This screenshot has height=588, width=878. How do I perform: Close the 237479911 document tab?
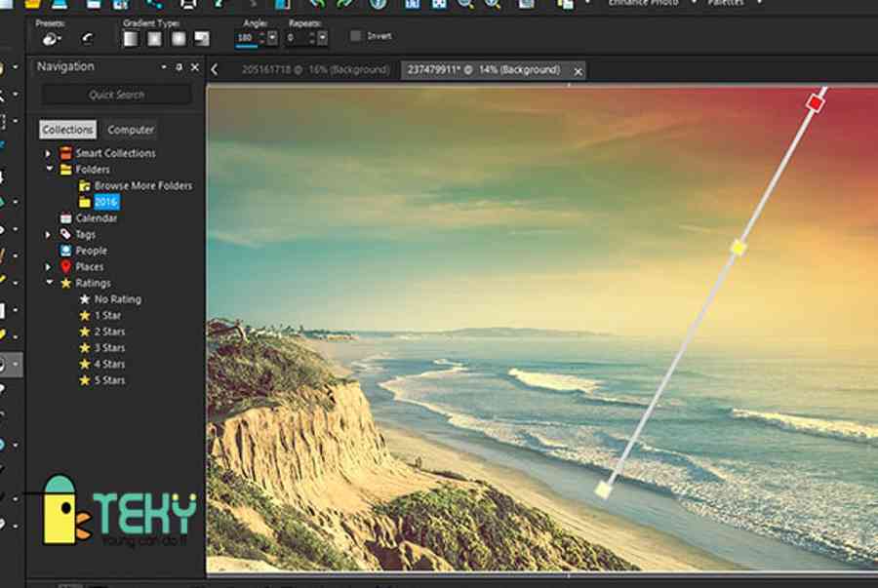click(x=578, y=71)
